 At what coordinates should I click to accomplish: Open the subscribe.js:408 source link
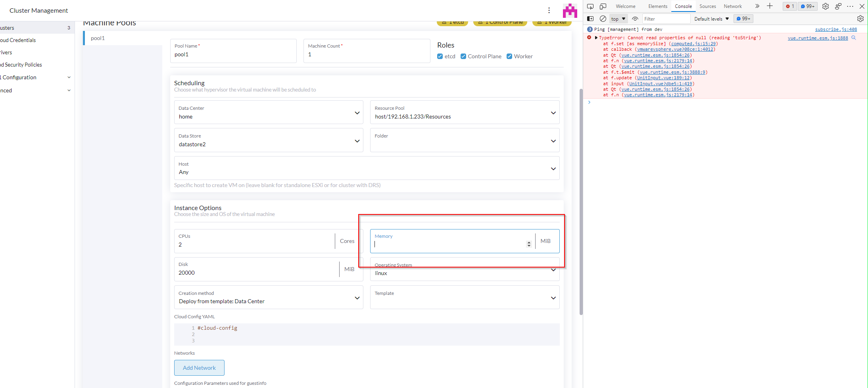[x=836, y=29]
